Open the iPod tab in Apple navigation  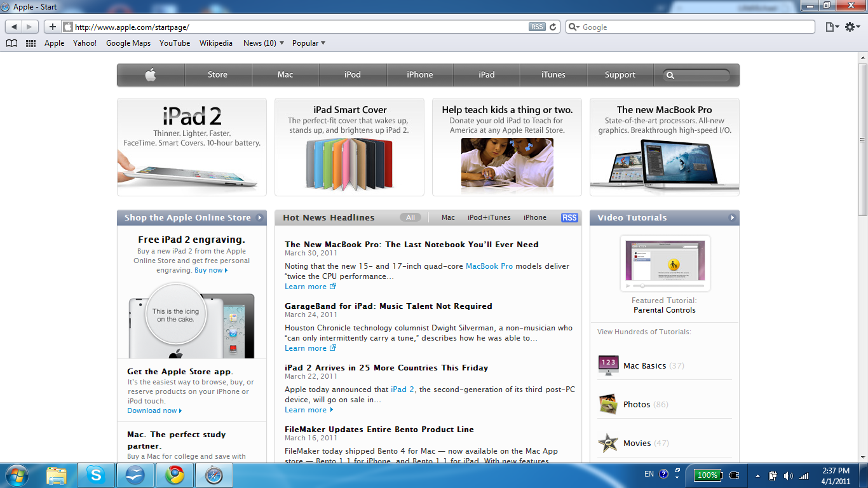pyautogui.click(x=353, y=75)
